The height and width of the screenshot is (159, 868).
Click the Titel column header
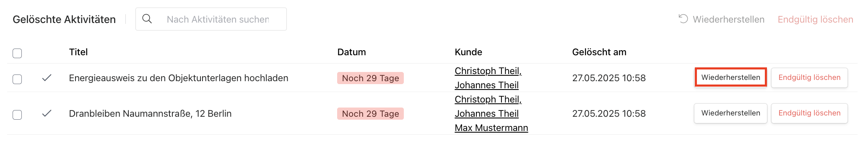(78, 52)
